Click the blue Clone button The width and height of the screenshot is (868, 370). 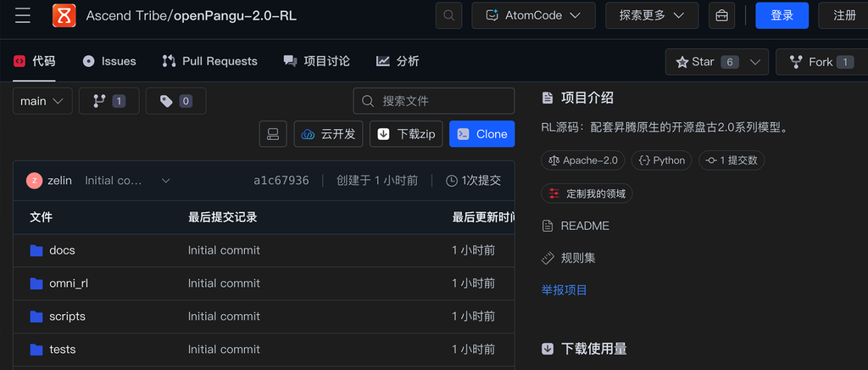tap(481, 134)
